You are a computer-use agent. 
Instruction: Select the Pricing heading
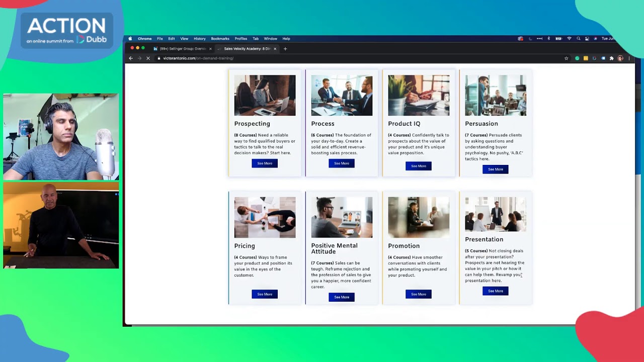pos(245,246)
